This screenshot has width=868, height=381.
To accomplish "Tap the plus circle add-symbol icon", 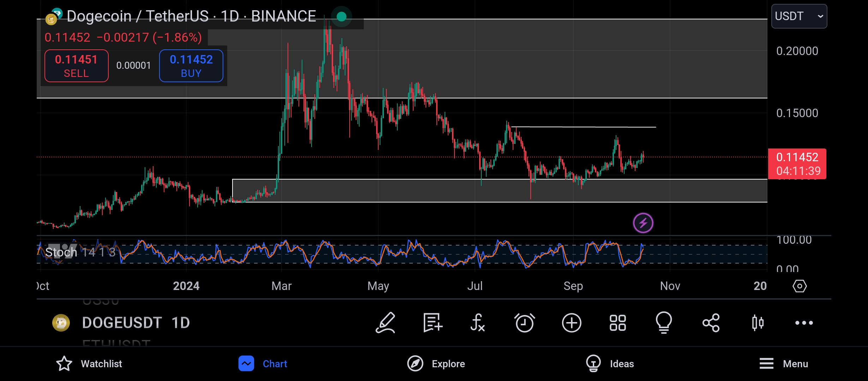I will 572,323.
